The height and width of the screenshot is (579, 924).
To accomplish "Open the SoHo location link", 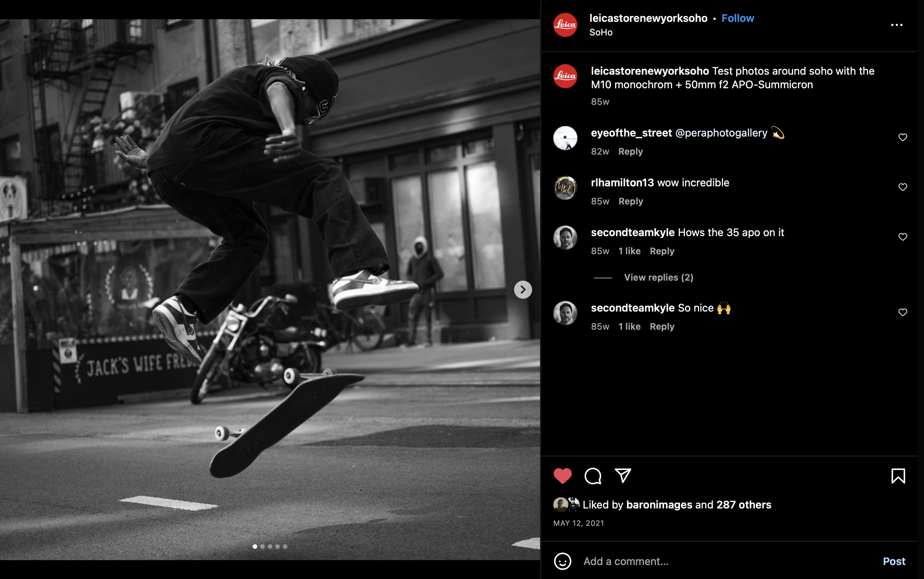I will (x=600, y=32).
